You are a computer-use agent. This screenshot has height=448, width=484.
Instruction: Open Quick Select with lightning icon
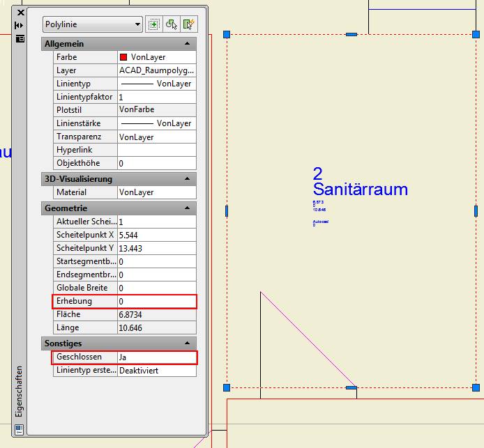point(188,24)
